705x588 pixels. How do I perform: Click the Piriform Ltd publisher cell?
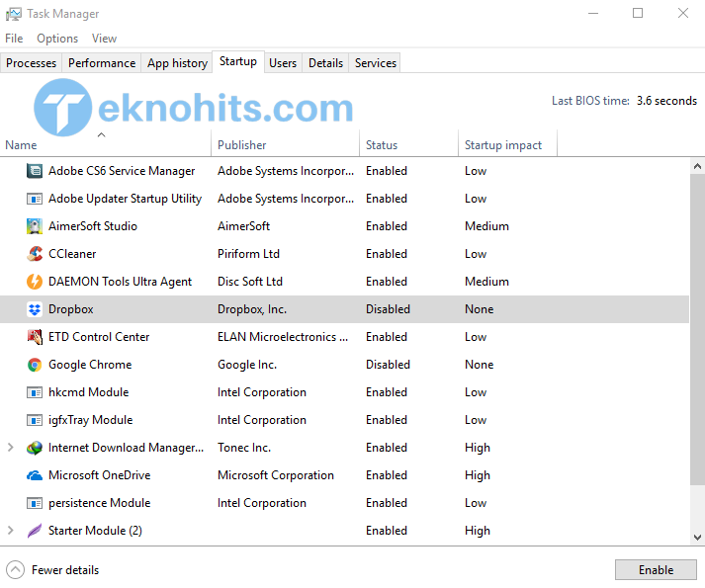(248, 254)
